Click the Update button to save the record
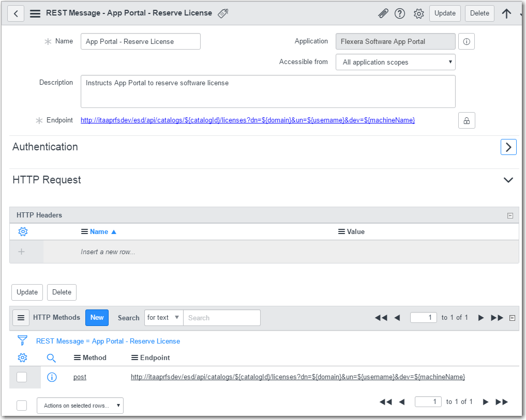 (444, 13)
